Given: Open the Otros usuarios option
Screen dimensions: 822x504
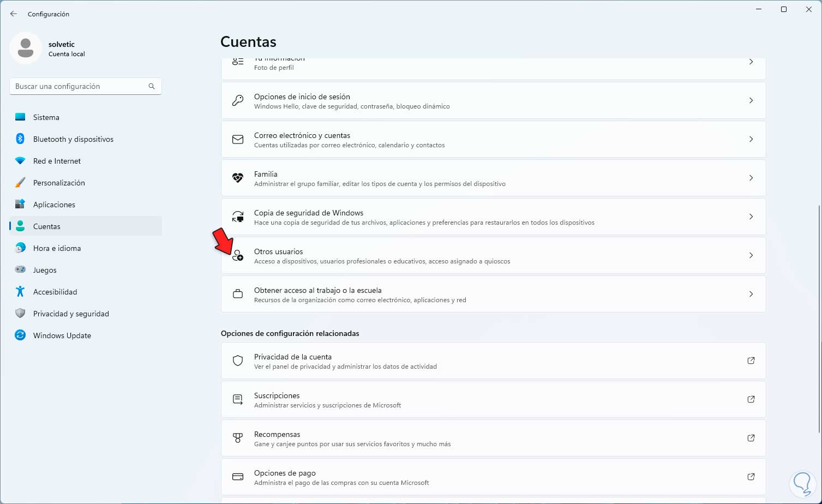Looking at the screenshot, I should pyautogui.click(x=493, y=256).
